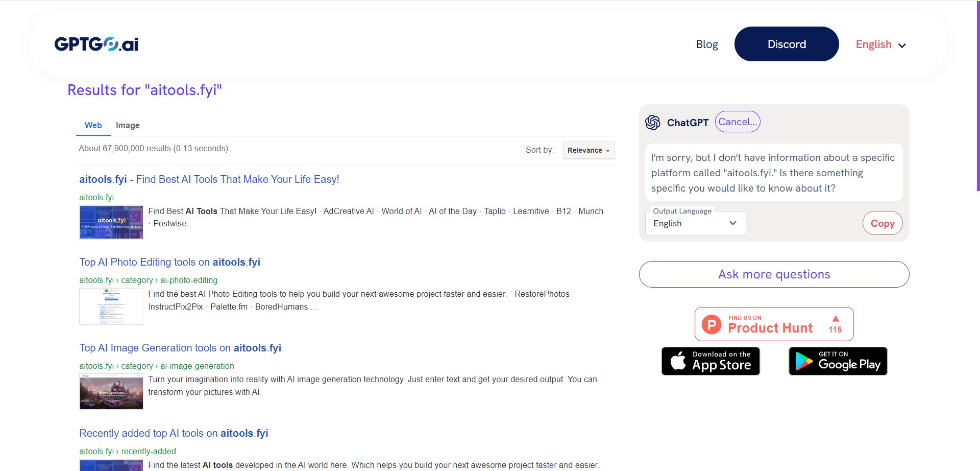Viewport: 980px width, 471px height.
Task: Click the Download on the App Store badge
Action: click(x=710, y=361)
